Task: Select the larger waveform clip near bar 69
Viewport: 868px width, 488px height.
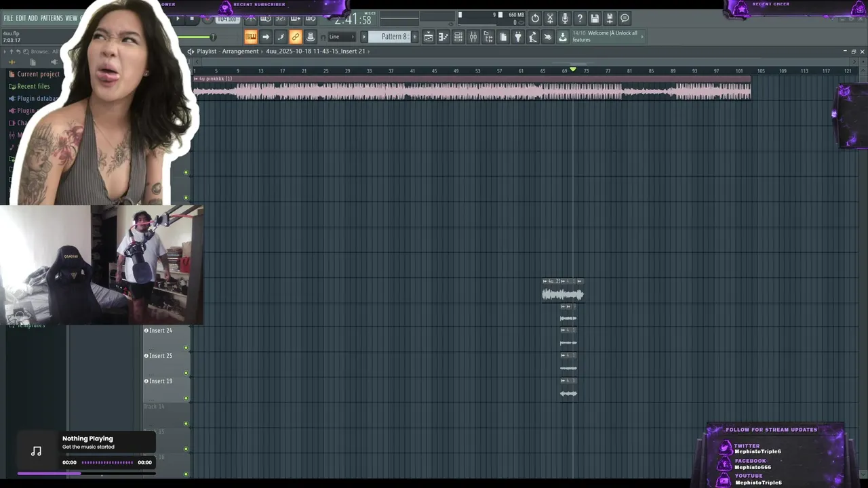Action: [562, 291]
